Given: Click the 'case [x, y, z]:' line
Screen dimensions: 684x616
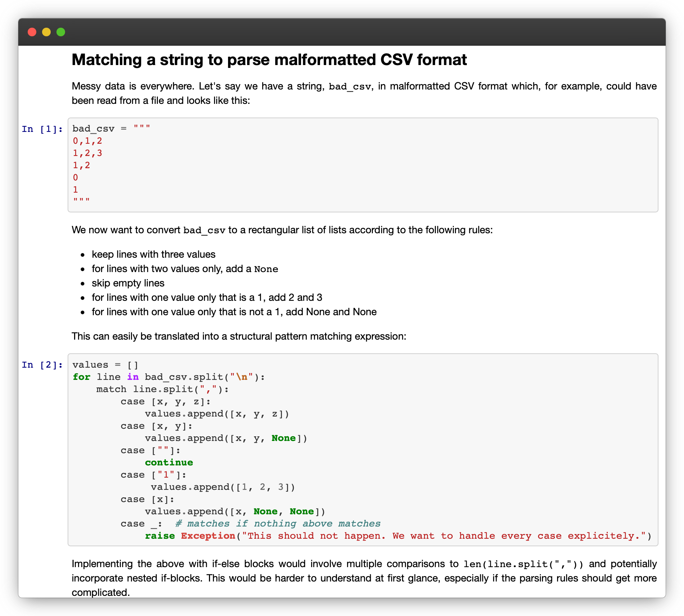Looking at the screenshot, I should pos(165,401).
